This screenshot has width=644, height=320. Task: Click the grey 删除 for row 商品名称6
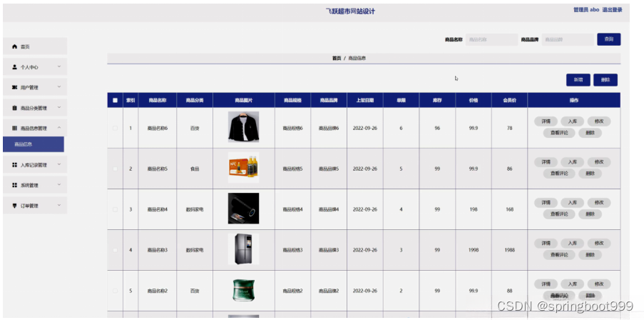point(591,133)
